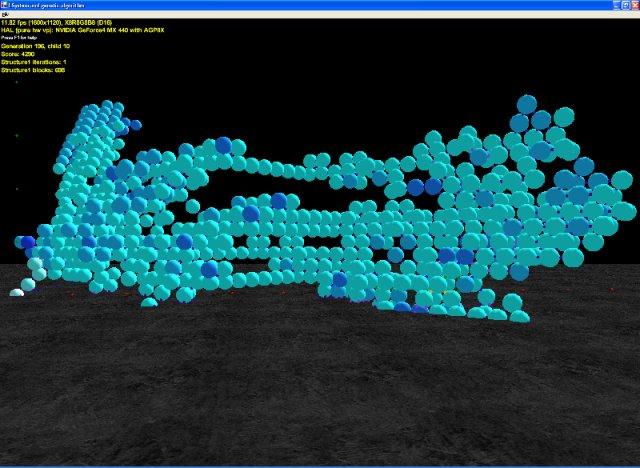
Task: Click the HAL NVIDIA GeForce4 device text
Action: pyautogui.click(x=80, y=30)
